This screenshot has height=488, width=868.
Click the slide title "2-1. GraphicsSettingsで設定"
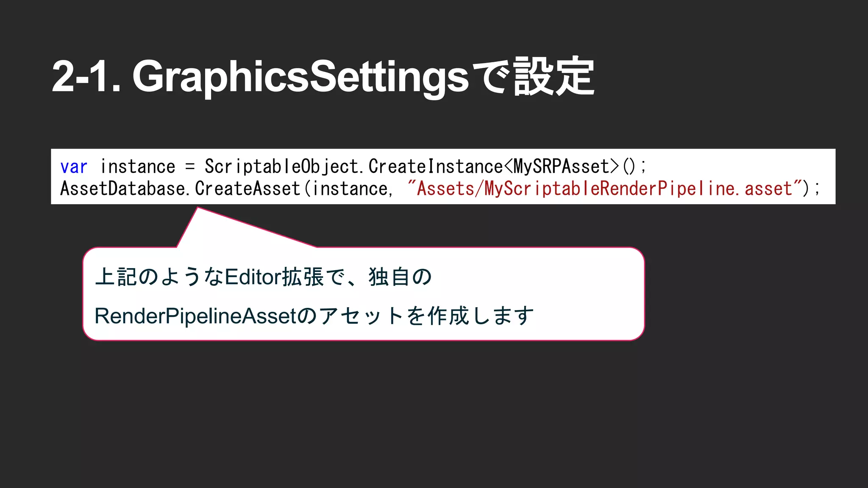point(322,77)
